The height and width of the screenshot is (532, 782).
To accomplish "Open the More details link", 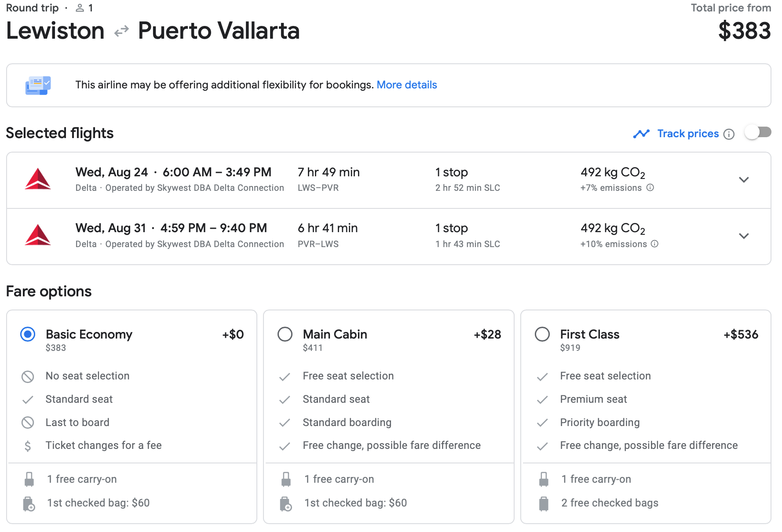I will tap(407, 85).
